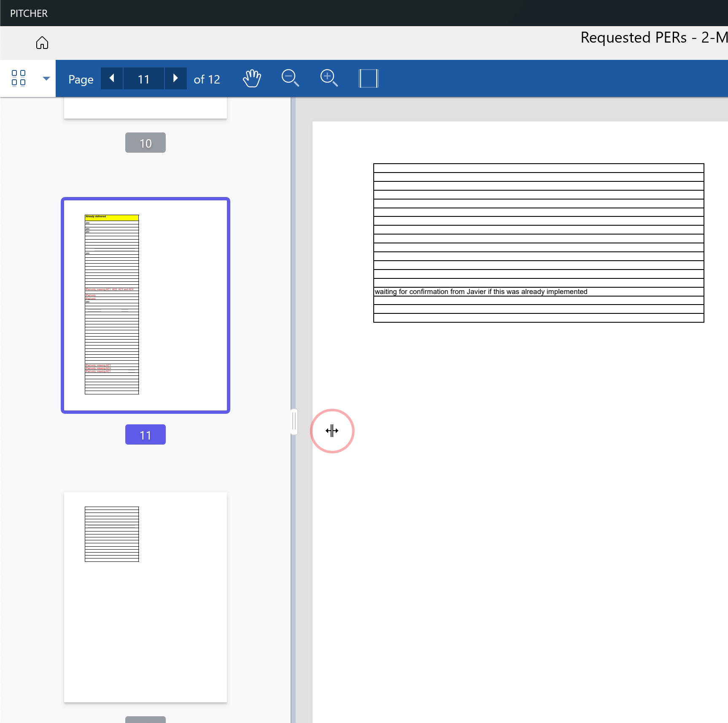Zoom in on the document
Screen dimensions: 728x723
click(x=329, y=78)
